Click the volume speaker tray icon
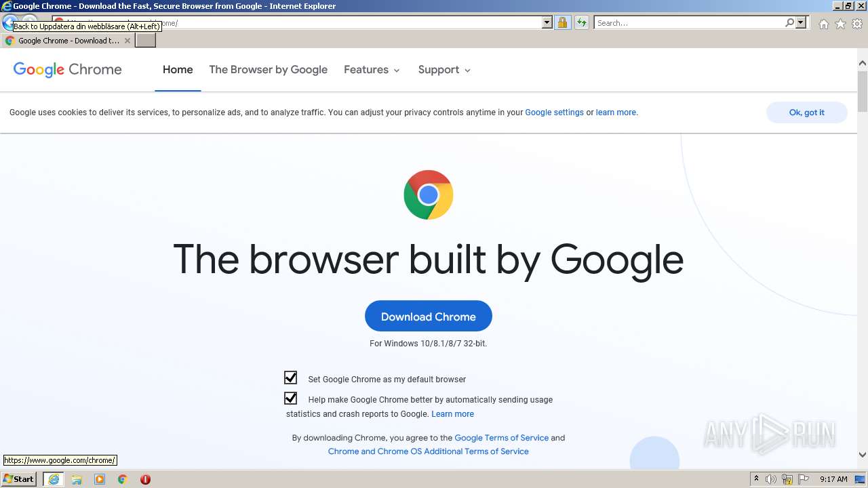868x488 pixels. [771, 479]
